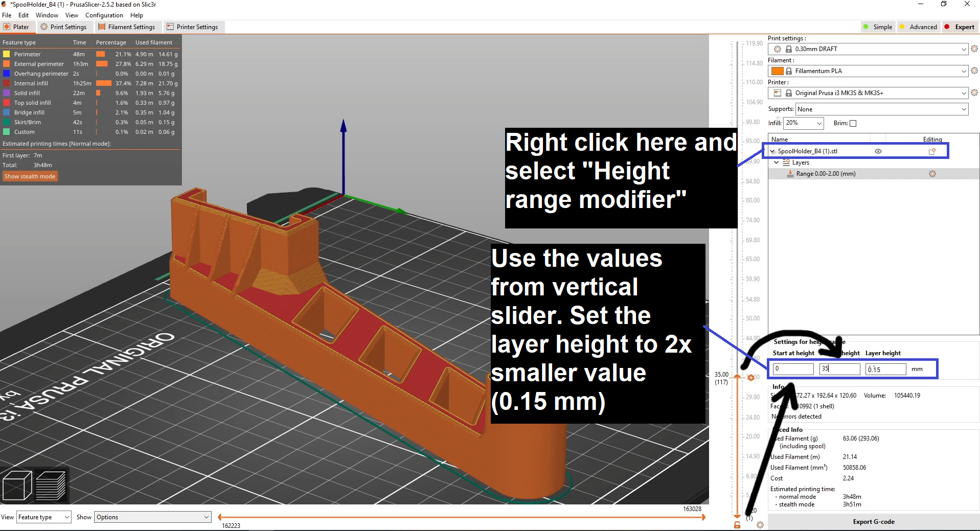The width and height of the screenshot is (980, 531).
Task: Switch to Simple mode
Action: pos(878,27)
